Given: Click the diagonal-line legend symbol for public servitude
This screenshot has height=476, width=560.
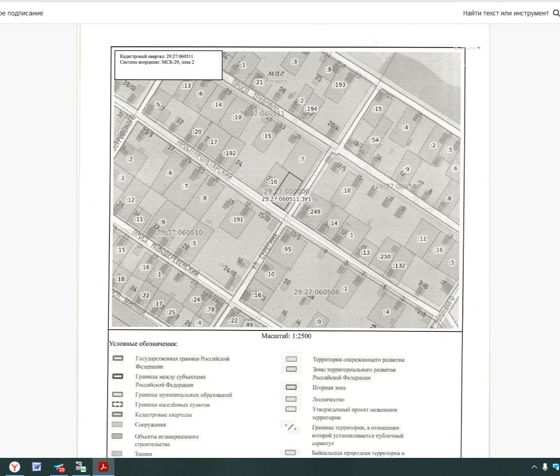Looking at the screenshot, I should click(x=291, y=427).
